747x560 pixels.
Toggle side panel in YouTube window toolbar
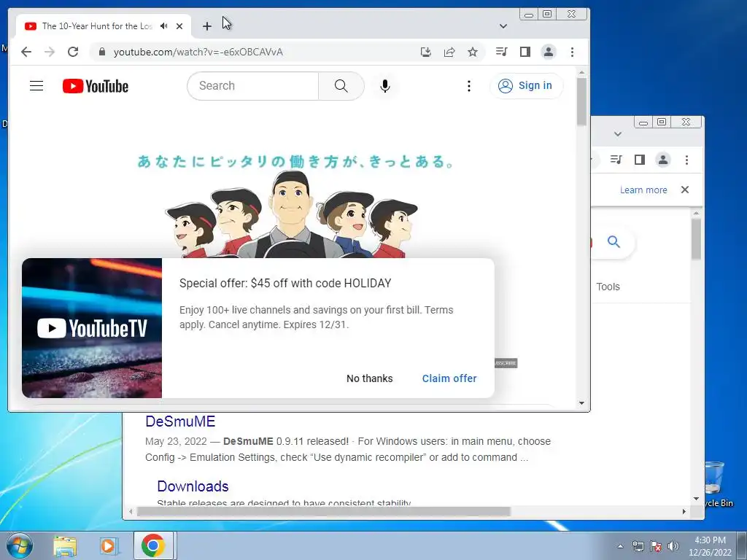(525, 52)
